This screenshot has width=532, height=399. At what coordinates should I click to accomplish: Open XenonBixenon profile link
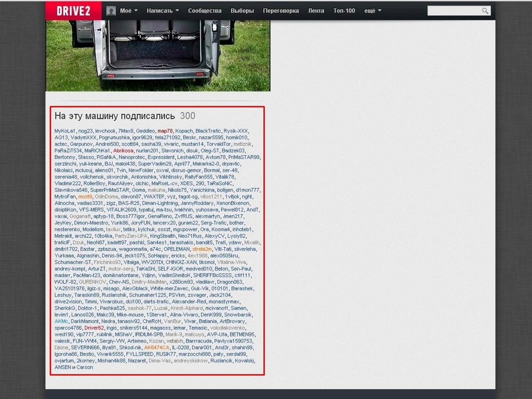[233, 203]
